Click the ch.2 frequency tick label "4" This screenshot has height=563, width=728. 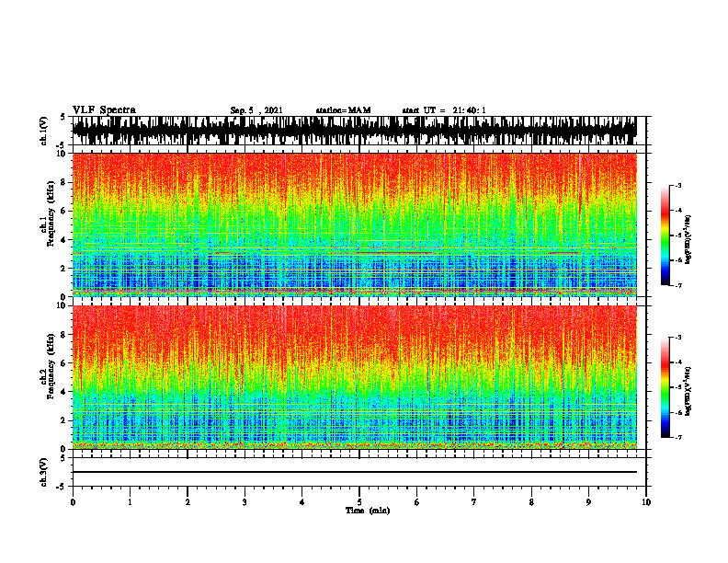point(63,392)
